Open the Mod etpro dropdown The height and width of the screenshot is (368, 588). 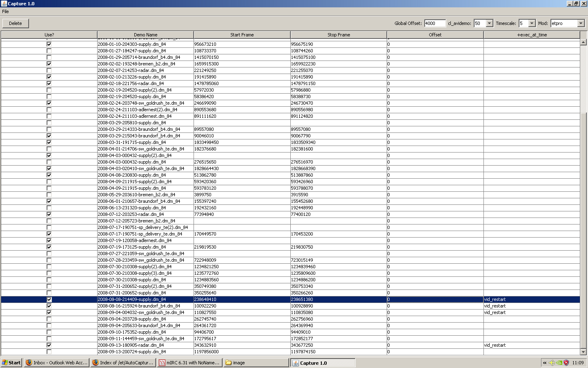pyautogui.click(x=581, y=23)
